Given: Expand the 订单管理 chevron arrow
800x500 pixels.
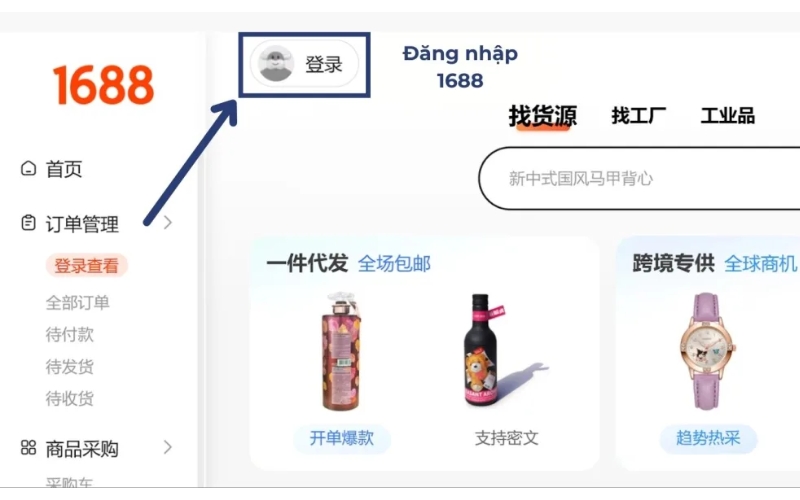Looking at the screenshot, I should coord(168,223).
